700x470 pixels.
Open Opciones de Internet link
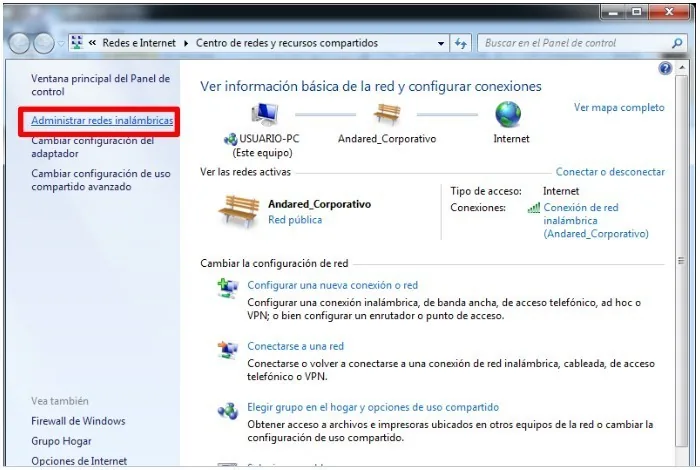pos(79,461)
